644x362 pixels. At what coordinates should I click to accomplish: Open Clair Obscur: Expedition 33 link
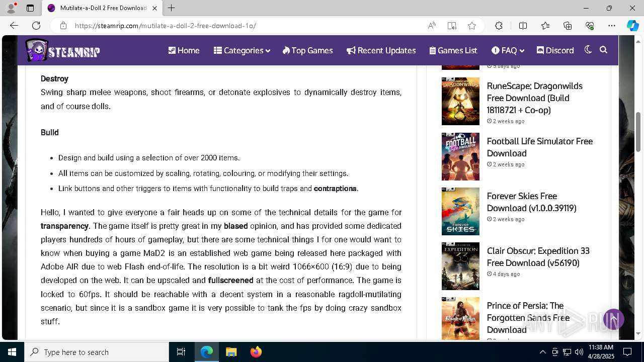[x=538, y=257]
